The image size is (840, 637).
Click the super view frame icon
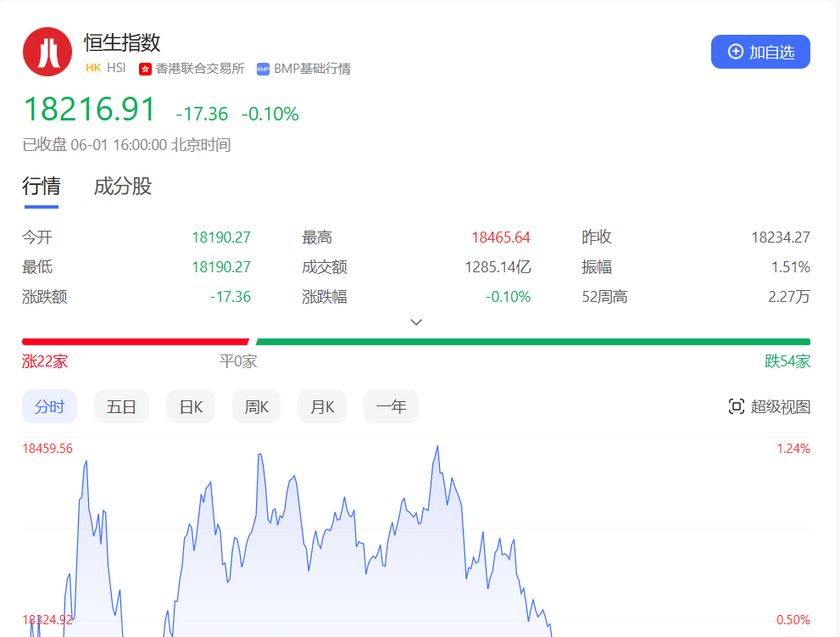pos(736,406)
